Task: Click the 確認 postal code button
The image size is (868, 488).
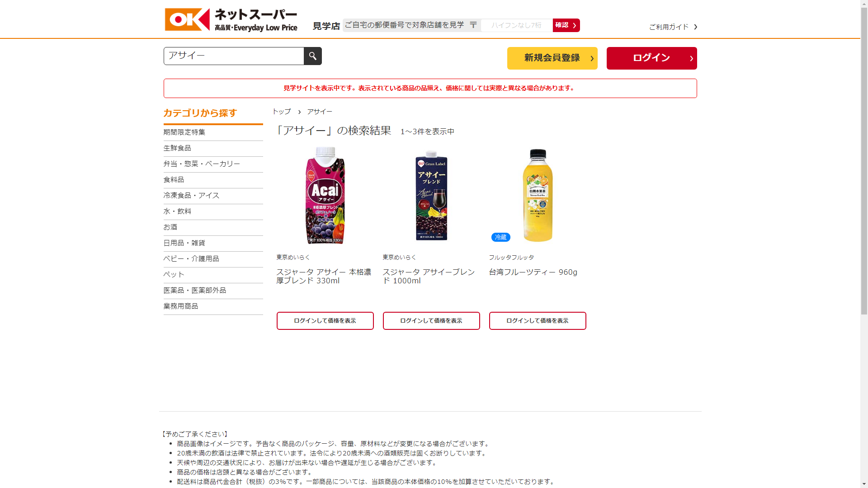Action: coord(566,25)
